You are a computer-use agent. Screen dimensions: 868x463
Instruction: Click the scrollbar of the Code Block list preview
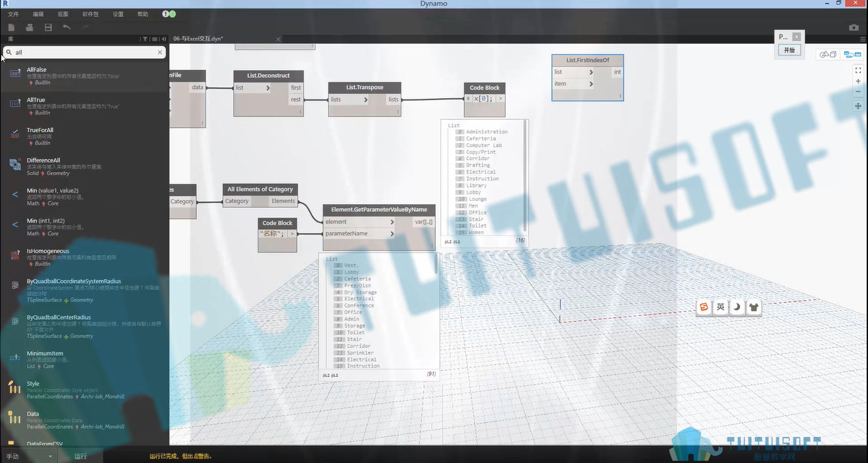[x=525, y=177]
